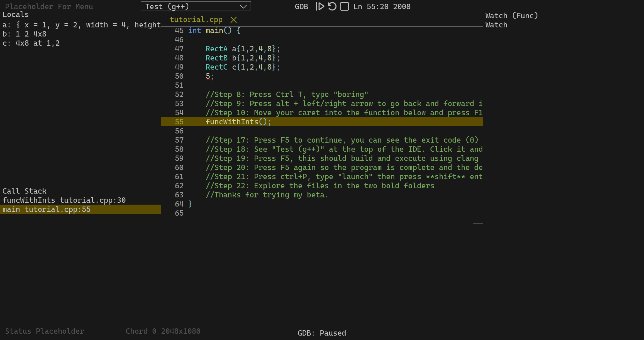This screenshot has width=644, height=340.
Task: Place caret on funcWithInts() call line
Action: (322, 122)
